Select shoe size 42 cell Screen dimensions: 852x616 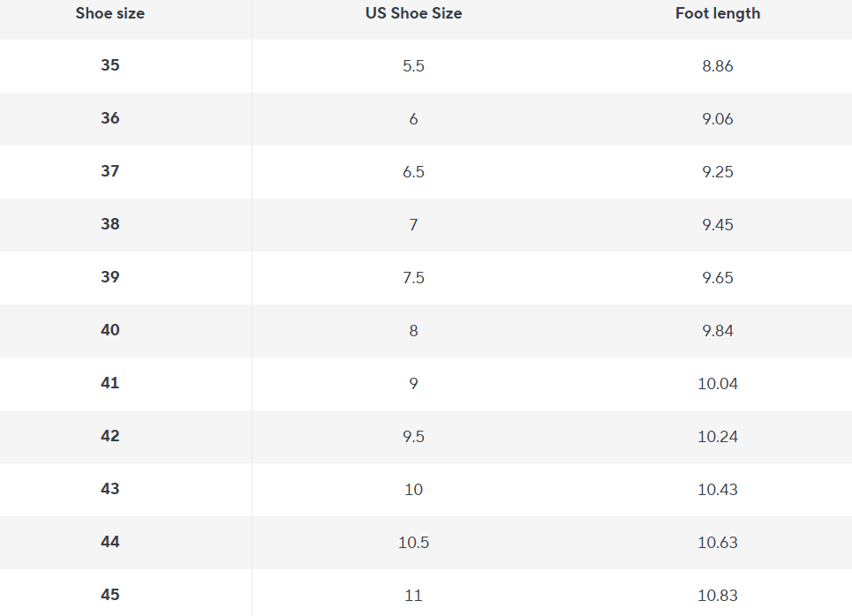(109, 436)
